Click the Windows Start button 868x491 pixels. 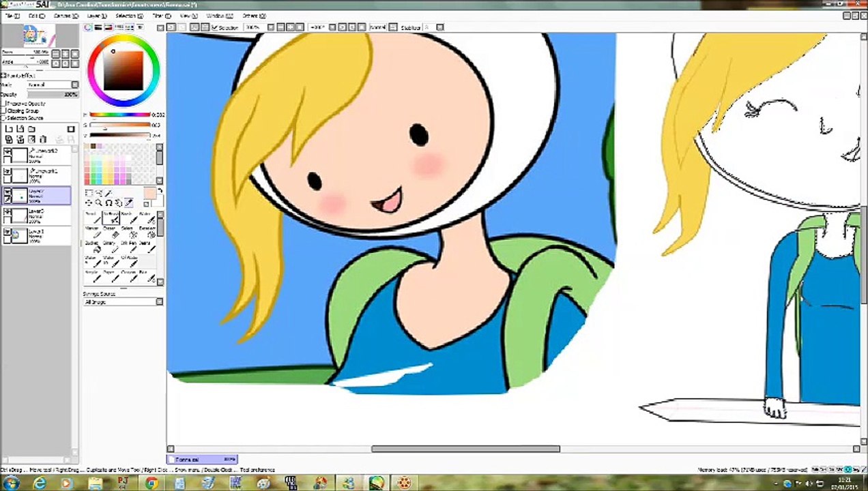12,483
